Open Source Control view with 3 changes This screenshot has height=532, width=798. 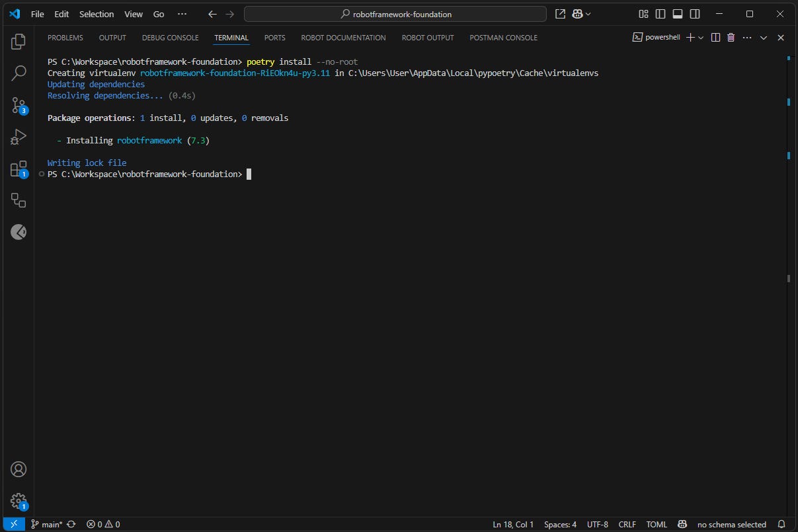tap(19, 105)
